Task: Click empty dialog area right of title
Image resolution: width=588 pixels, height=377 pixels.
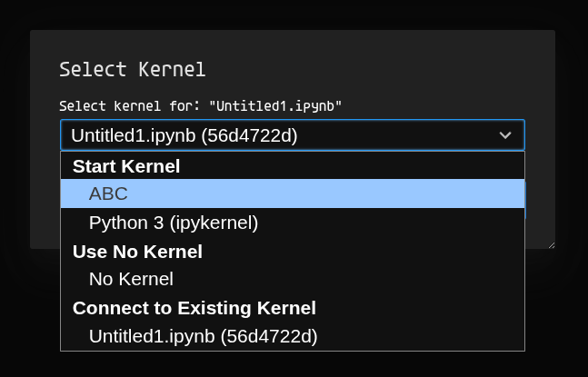Action: point(382,69)
